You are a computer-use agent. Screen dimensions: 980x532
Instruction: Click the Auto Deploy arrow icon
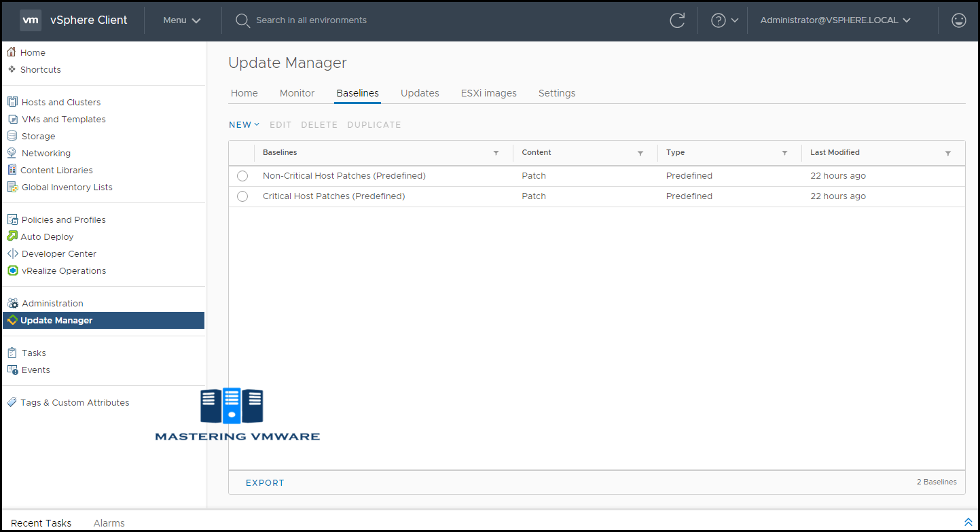click(12, 236)
